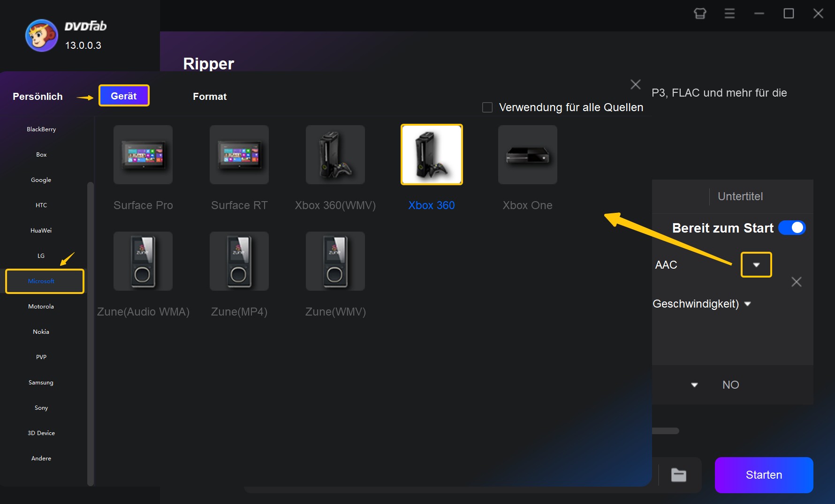Toggle the Bereit zum Start switch

[x=792, y=228]
